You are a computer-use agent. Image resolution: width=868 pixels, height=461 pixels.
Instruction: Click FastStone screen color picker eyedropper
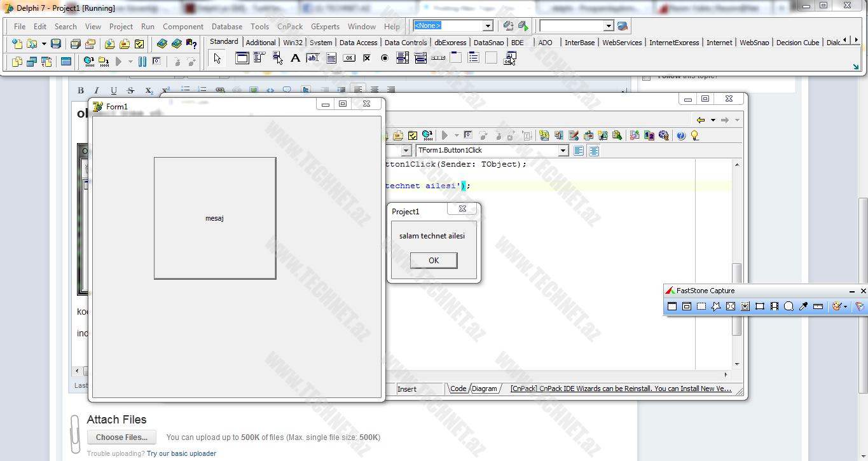tap(803, 306)
